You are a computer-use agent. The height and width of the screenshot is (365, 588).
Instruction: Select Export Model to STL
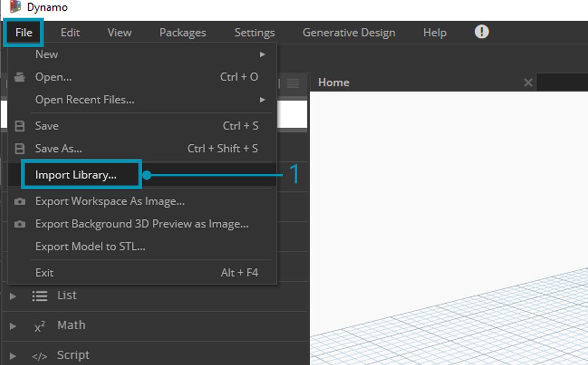point(90,247)
